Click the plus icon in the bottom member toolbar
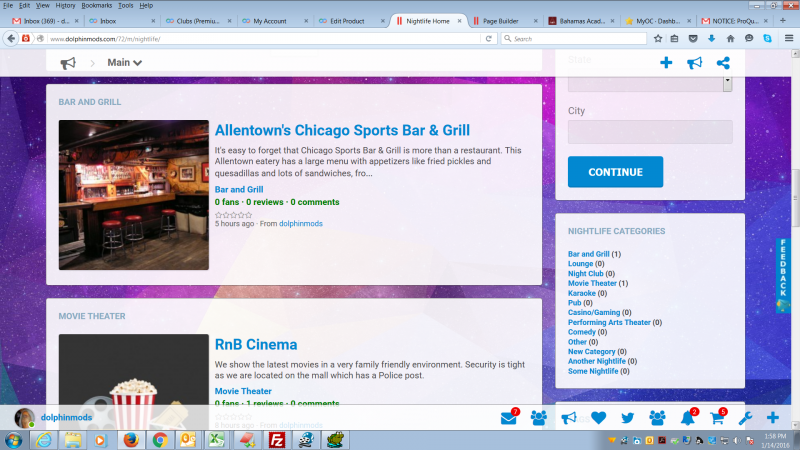 pos(772,418)
